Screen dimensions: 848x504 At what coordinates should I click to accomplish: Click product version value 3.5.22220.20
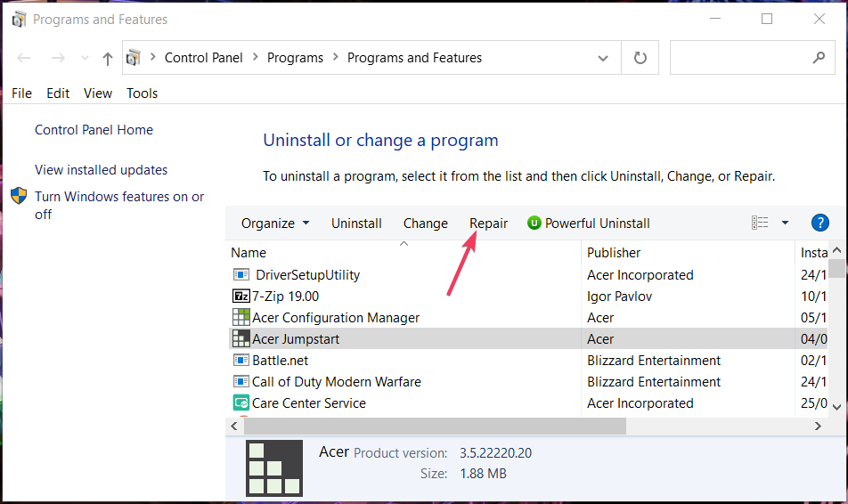click(495, 453)
